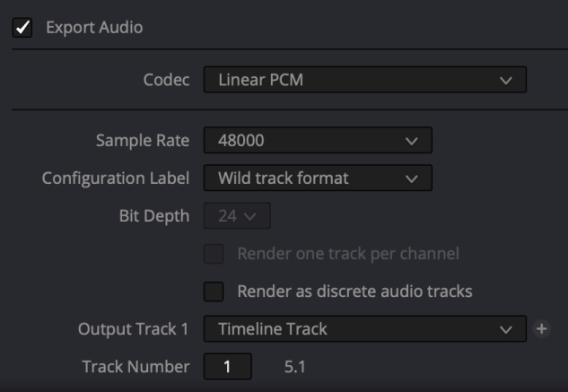This screenshot has height=392, width=568.
Task: Click the Output Track 1 label
Action: coord(134,329)
